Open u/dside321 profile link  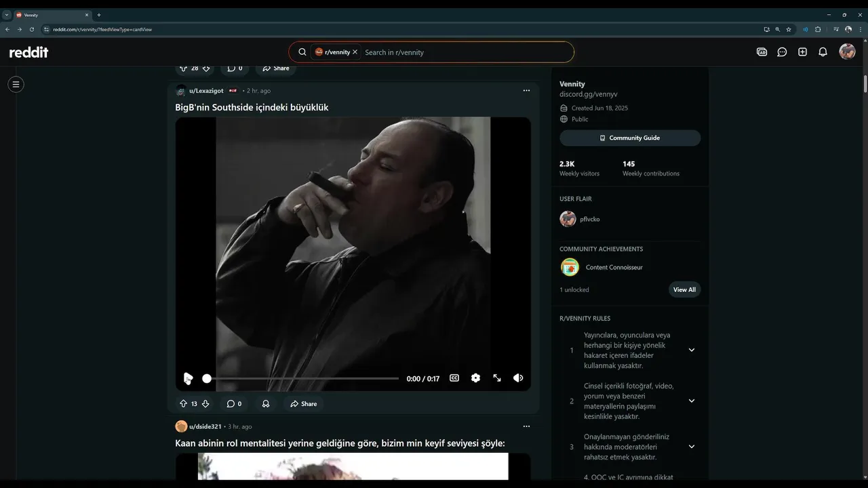[205, 426]
